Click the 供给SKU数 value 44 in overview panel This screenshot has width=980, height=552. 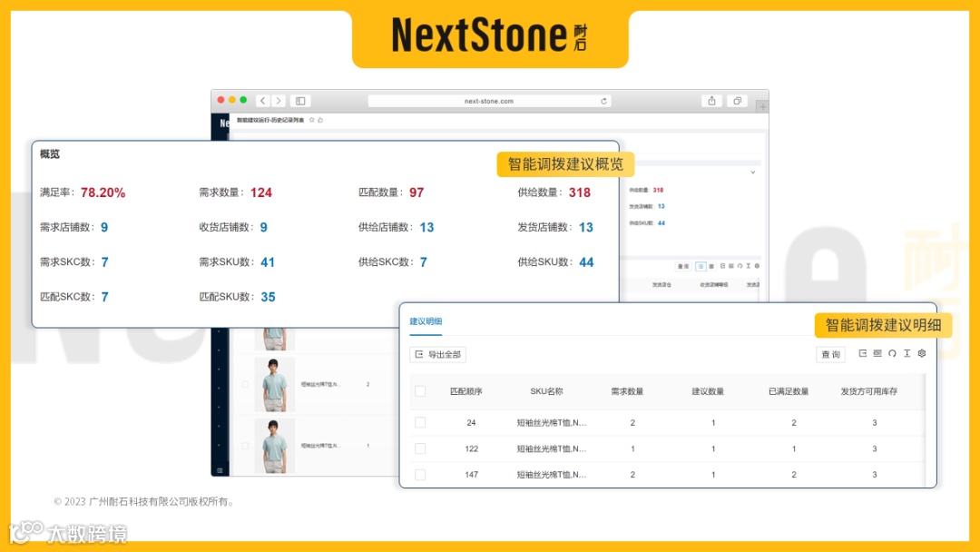[586, 262]
